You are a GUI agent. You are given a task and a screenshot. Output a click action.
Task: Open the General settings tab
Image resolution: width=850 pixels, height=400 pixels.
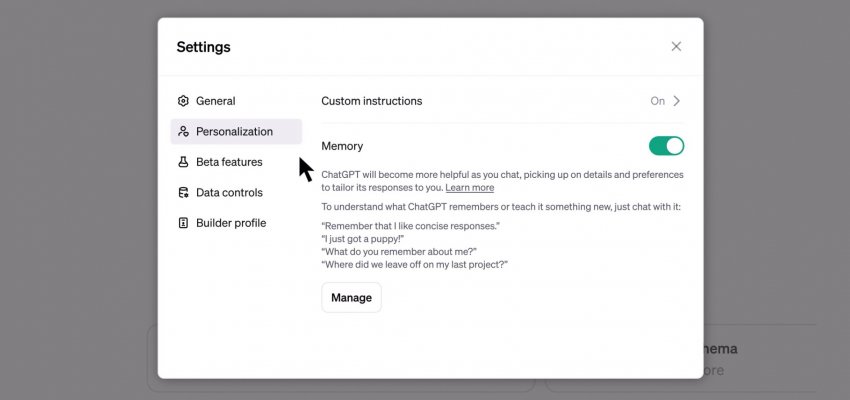point(215,101)
